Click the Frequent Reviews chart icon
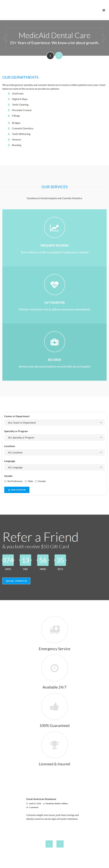109x868 pixels. [54, 228]
